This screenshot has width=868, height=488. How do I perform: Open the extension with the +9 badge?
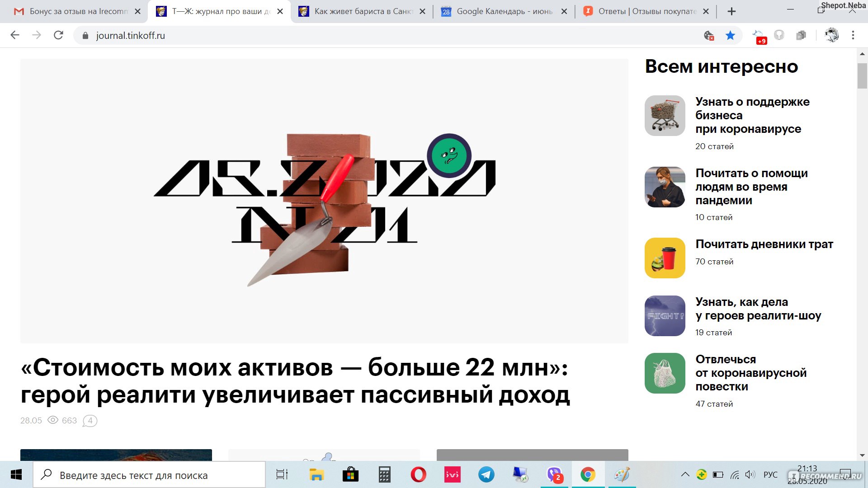pyautogui.click(x=759, y=36)
